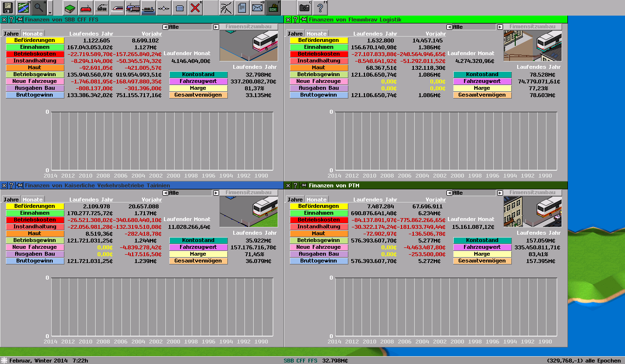Take a screenshot with the camera icon
Screen dimensions: 625x364
tap(304, 7)
